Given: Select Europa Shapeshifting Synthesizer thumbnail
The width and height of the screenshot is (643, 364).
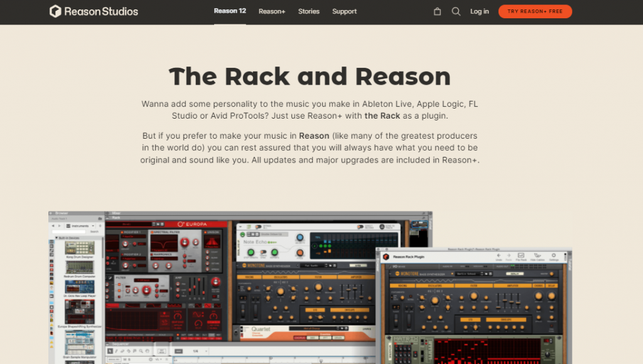Looking at the screenshot, I should (80, 312).
